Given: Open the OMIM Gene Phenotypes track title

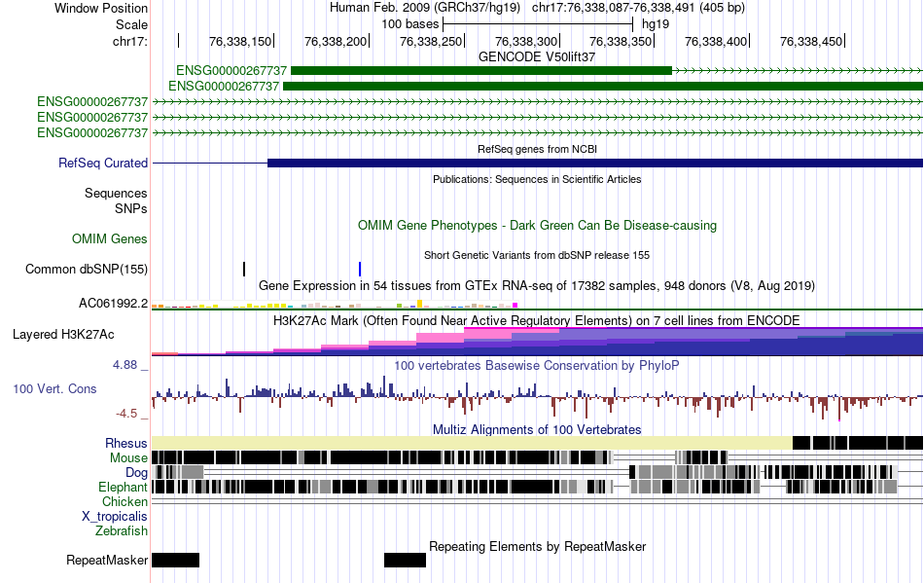Looking at the screenshot, I should pyautogui.click(x=537, y=225).
